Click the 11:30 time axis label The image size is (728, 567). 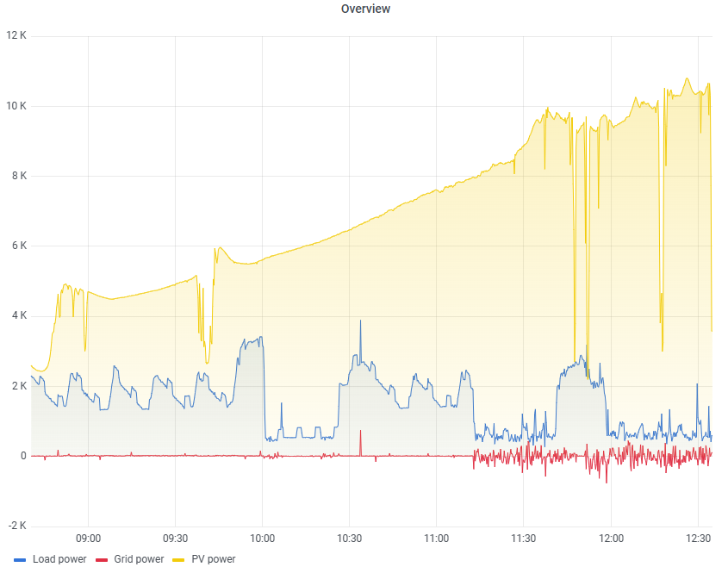tap(524, 539)
